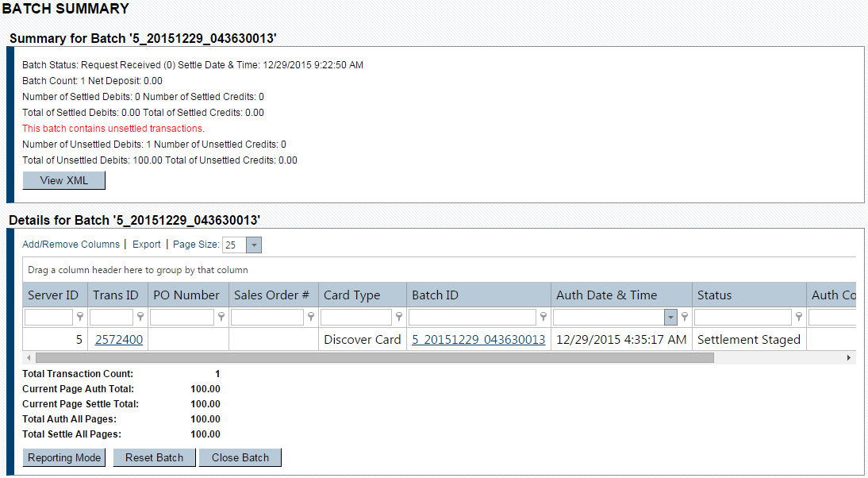Screen dimensions: 868x478
Task: Open the Status column filter icon
Action: click(x=799, y=317)
